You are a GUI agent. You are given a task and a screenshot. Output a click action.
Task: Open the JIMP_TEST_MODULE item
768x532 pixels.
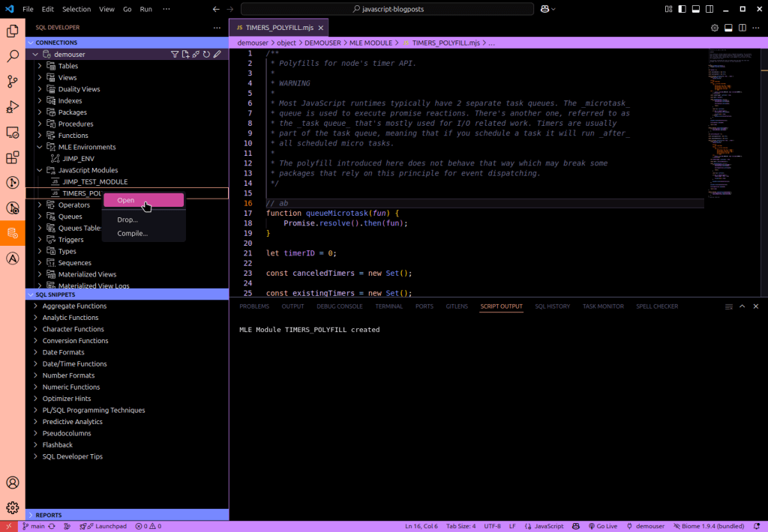[94, 182]
